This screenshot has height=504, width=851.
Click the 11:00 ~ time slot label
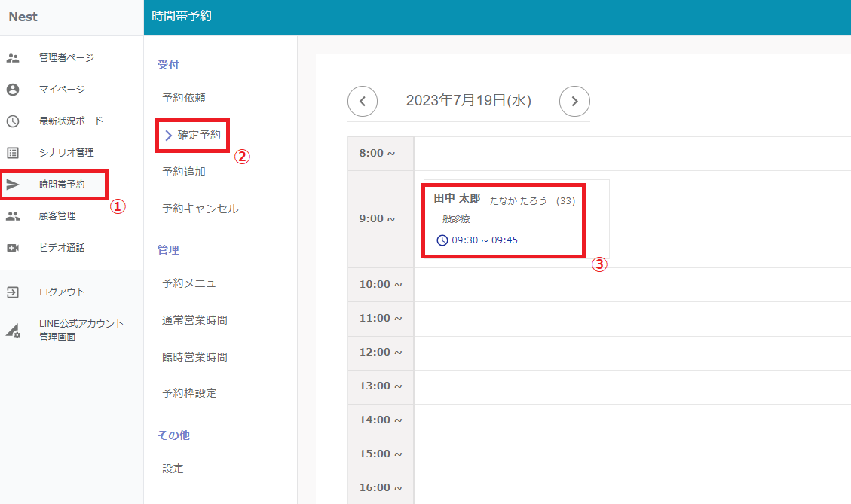point(381,319)
